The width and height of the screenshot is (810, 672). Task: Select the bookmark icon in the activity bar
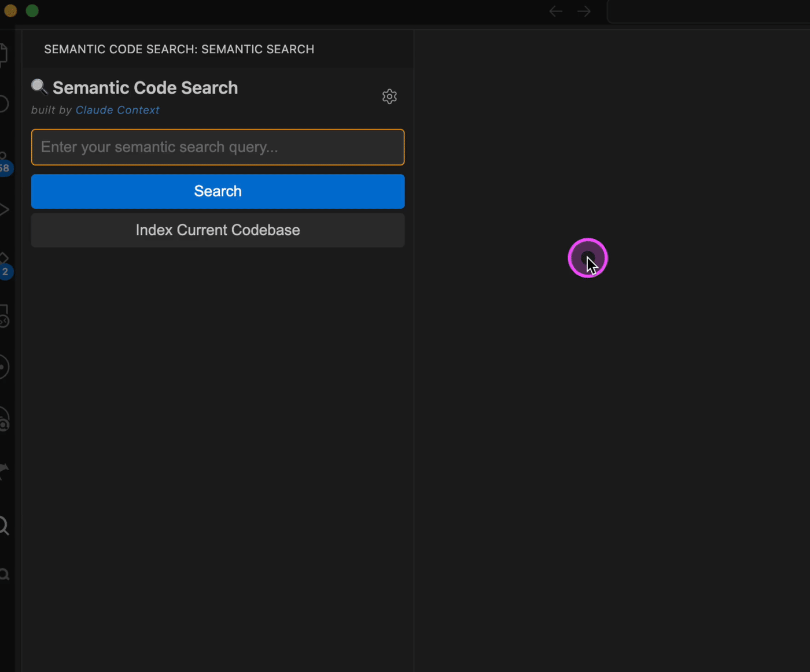coord(3,470)
